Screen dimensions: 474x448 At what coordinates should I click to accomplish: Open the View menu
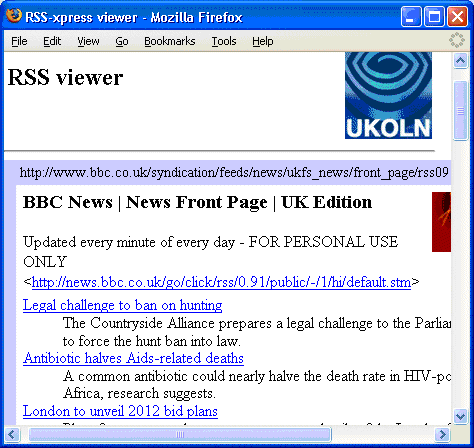tap(88, 41)
